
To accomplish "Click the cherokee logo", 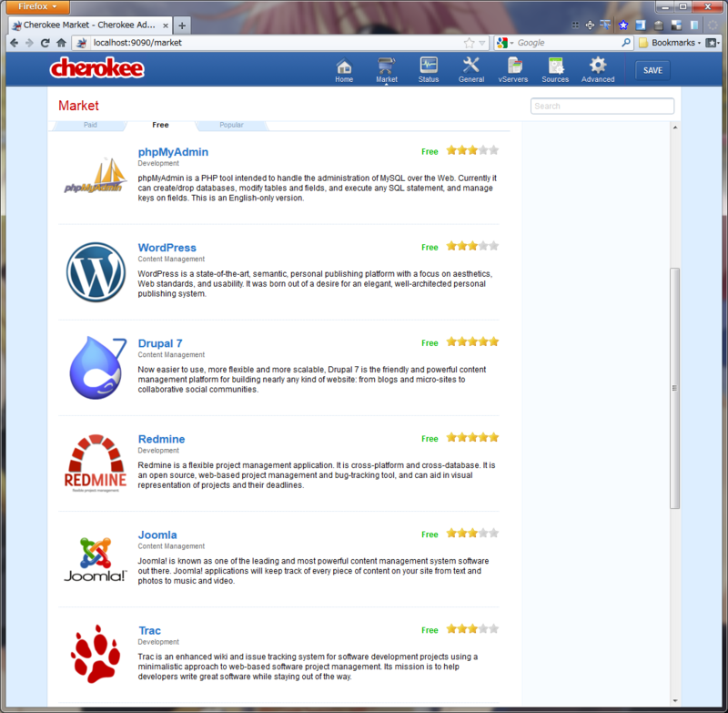I will tap(97, 67).
